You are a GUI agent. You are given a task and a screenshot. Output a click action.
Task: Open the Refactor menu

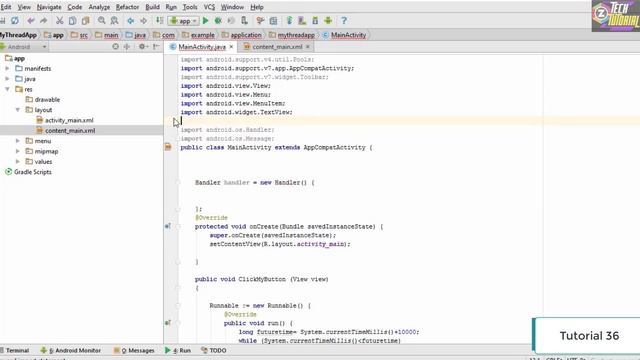127,7
